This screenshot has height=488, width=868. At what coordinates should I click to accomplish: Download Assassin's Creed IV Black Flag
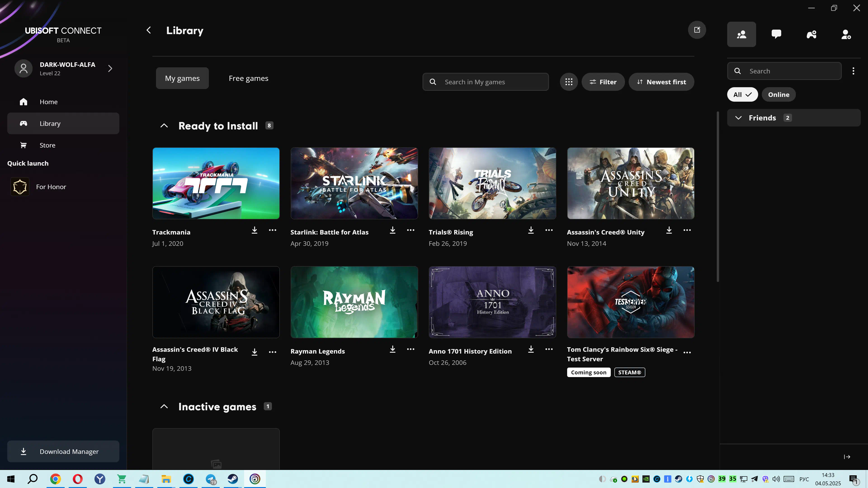click(x=254, y=352)
